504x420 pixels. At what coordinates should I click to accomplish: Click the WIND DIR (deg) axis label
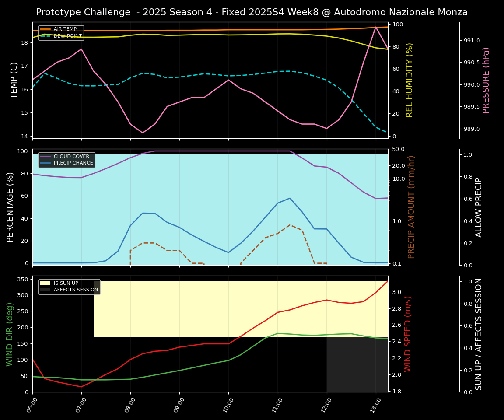(10, 334)
